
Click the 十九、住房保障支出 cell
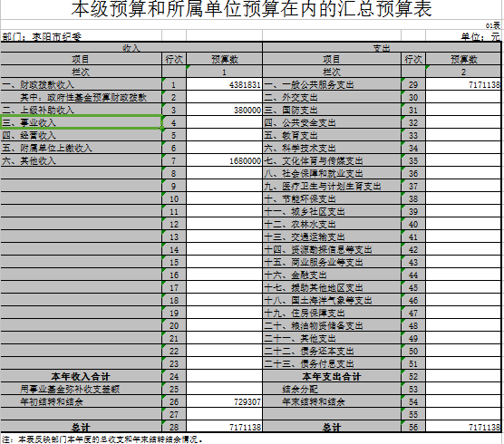(332, 313)
